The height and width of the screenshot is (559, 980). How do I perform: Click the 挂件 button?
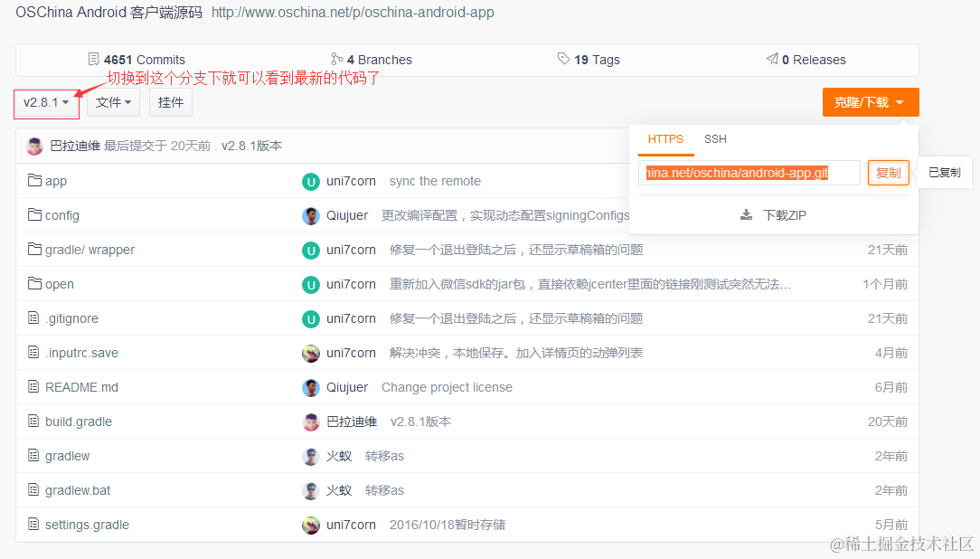click(x=171, y=102)
